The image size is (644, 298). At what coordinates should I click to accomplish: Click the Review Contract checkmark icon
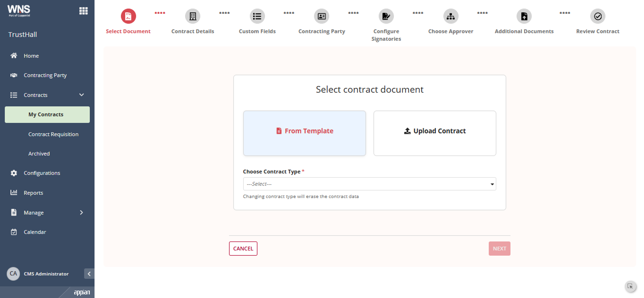598,16
